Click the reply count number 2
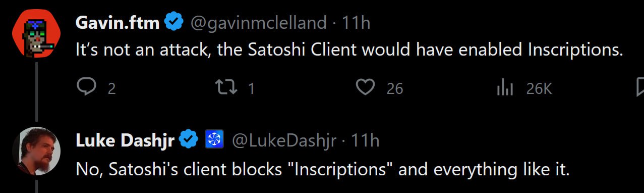644x193 pixels. (x=112, y=89)
